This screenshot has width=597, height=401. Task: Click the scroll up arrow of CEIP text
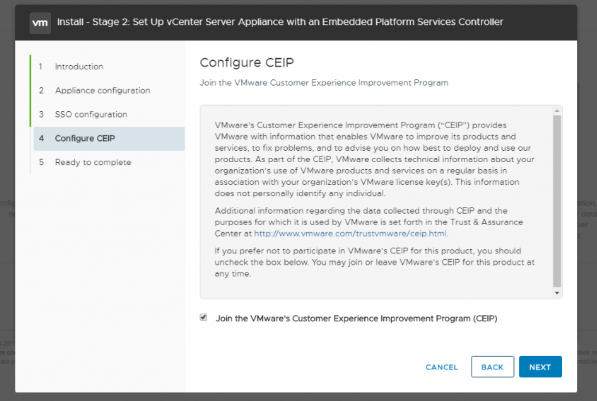point(557,111)
